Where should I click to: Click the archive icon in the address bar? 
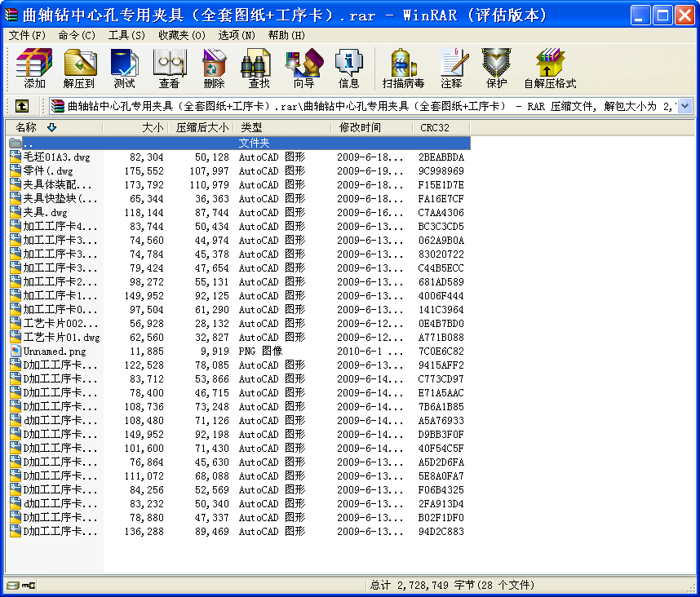click(58, 106)
